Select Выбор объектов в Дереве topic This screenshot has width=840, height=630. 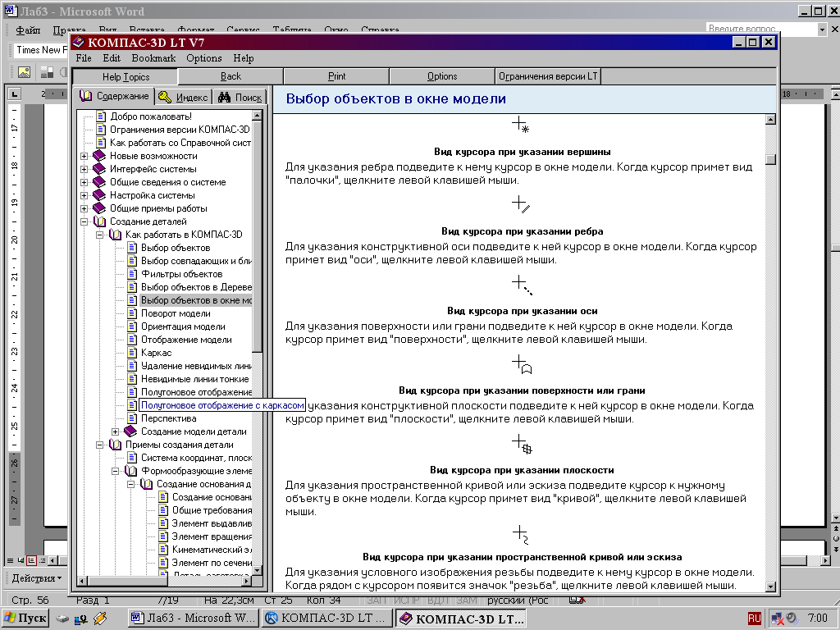196,287
